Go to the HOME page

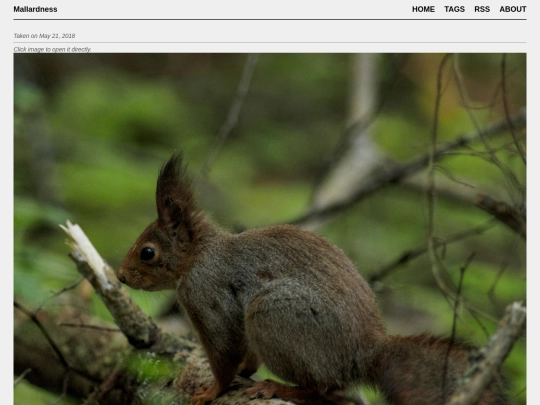[423, 9]
